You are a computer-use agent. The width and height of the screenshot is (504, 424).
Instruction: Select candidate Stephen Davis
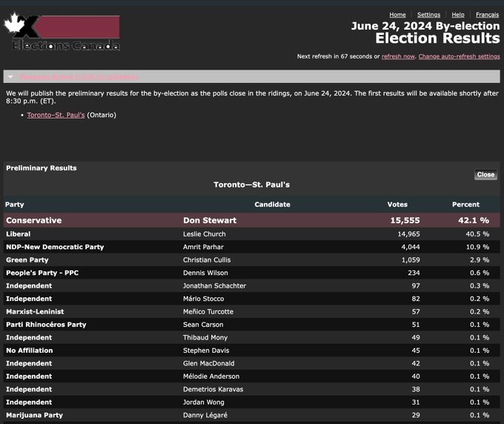206,351
